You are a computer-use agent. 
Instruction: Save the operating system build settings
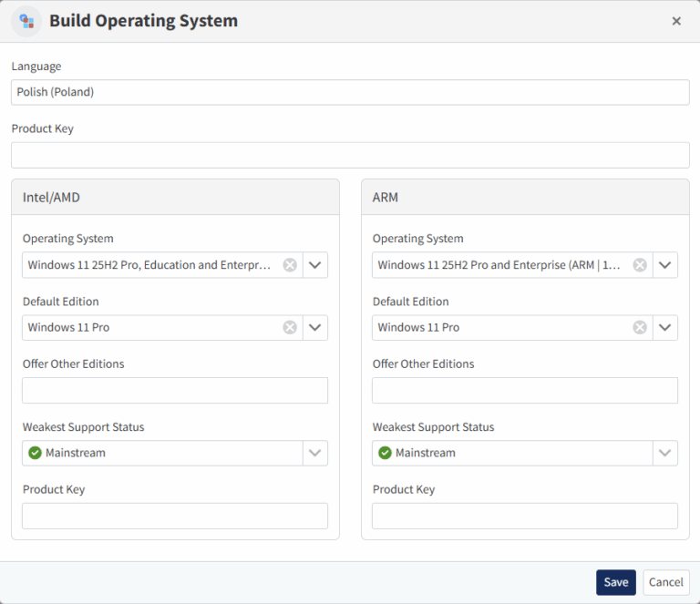[616, 582]
